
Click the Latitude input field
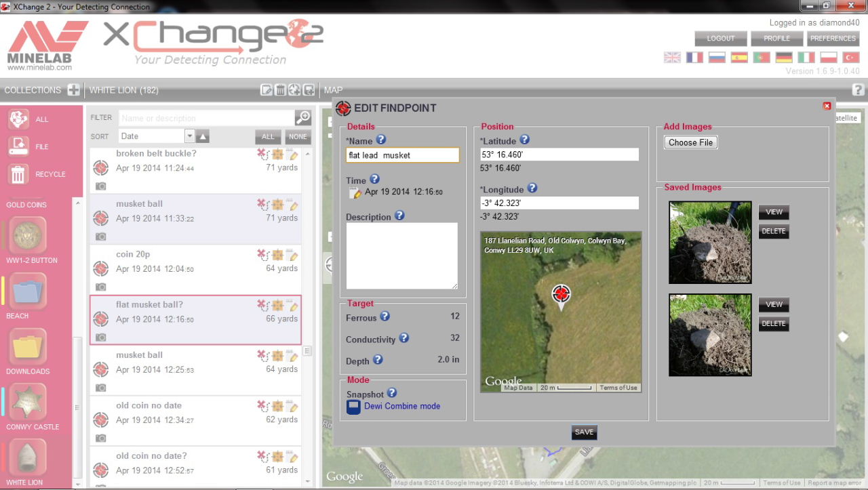point(559,155)
